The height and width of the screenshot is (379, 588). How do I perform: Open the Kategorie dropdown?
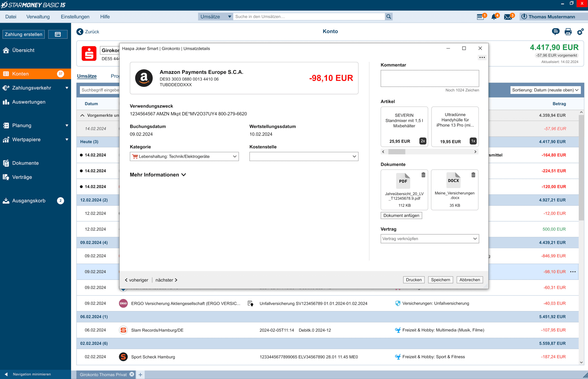point(184,156)
